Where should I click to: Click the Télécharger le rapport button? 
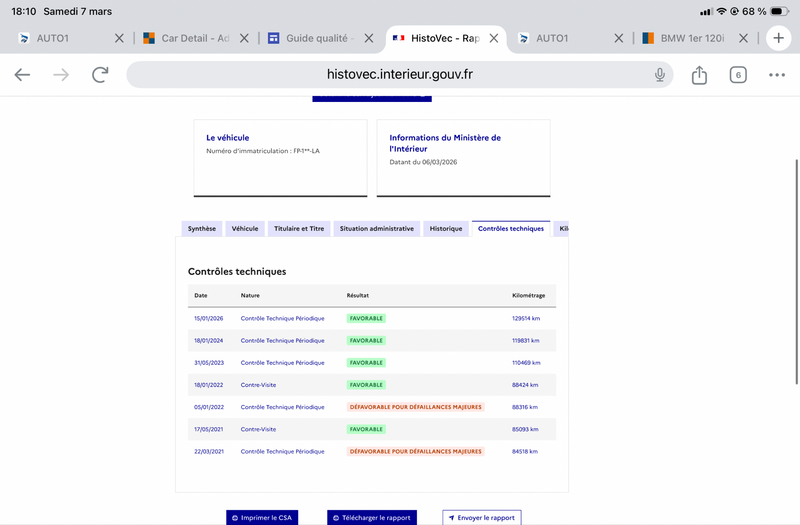(370, 518)
